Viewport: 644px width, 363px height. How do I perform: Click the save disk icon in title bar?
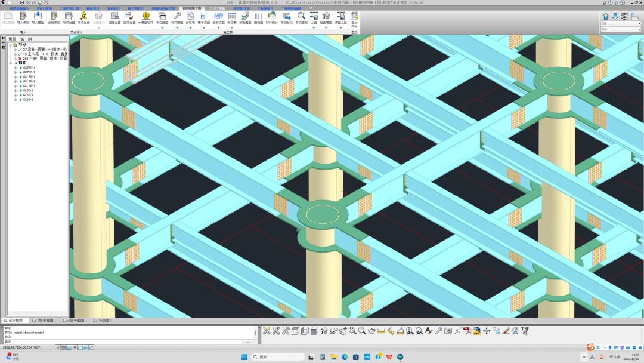[22, 2]
